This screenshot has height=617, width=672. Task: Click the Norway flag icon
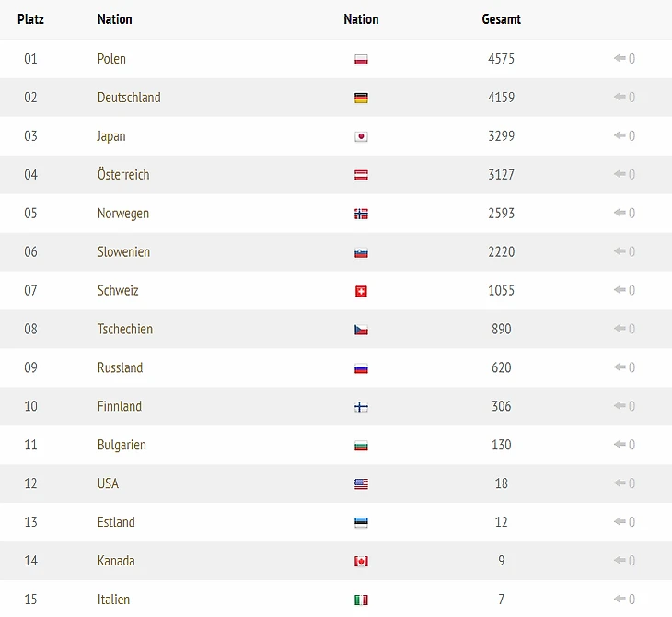tap(361, 214)
